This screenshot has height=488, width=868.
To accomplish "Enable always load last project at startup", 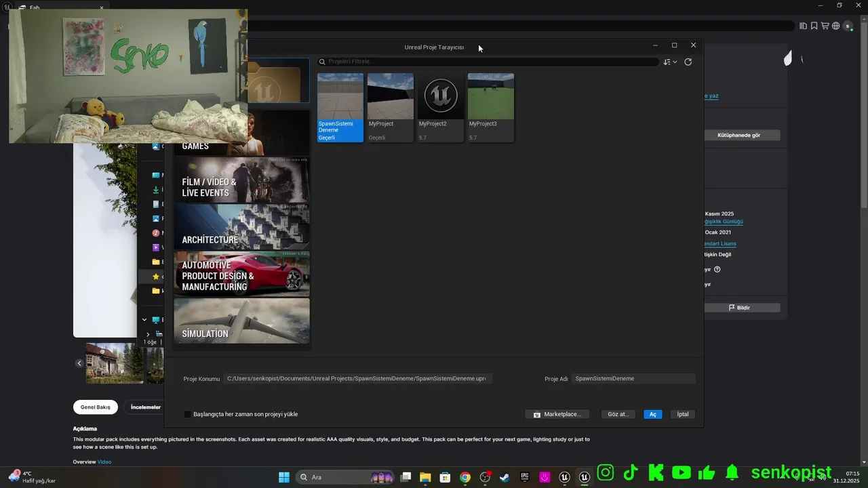I will click(188, 414).
